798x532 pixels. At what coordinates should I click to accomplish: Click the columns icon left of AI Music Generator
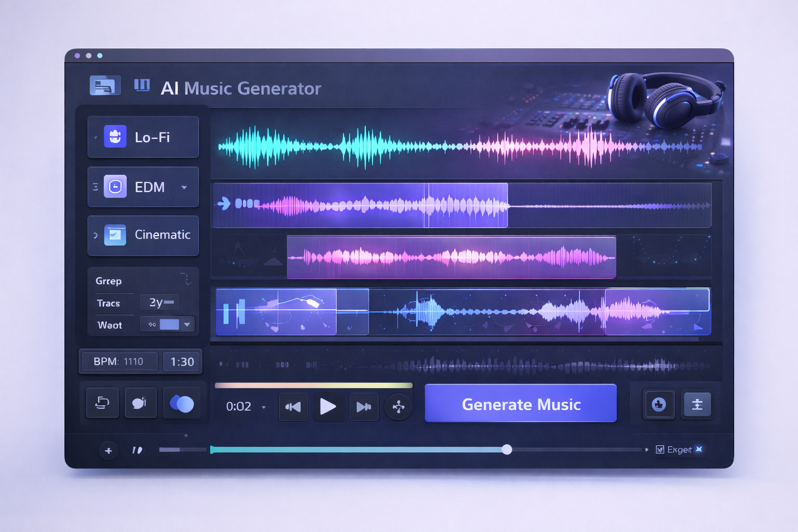(x=142, y=85)
